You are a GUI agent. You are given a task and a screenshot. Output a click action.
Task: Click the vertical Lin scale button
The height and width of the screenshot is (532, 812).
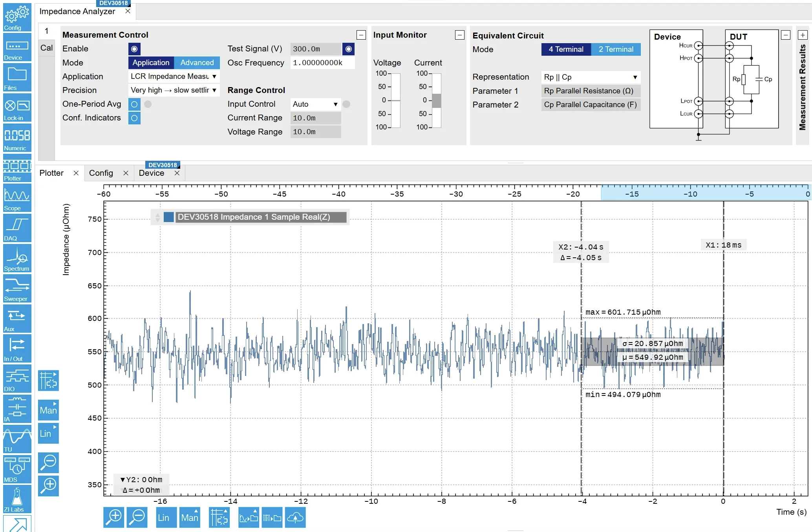click(48, 433)
